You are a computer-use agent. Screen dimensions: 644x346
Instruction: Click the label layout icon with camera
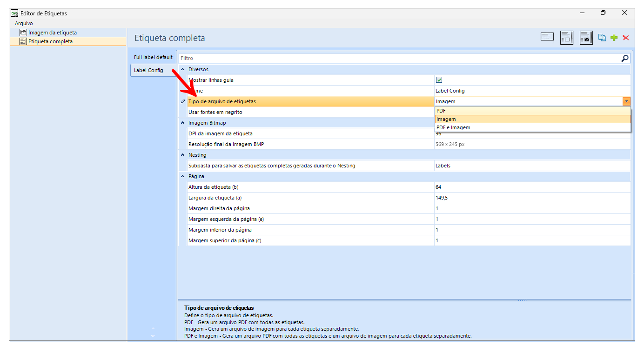586,38
